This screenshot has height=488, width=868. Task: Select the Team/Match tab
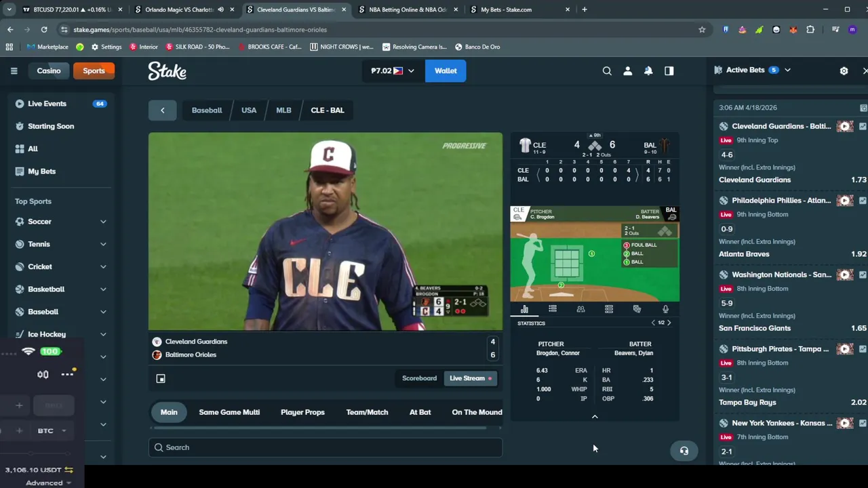coord(367,412)
